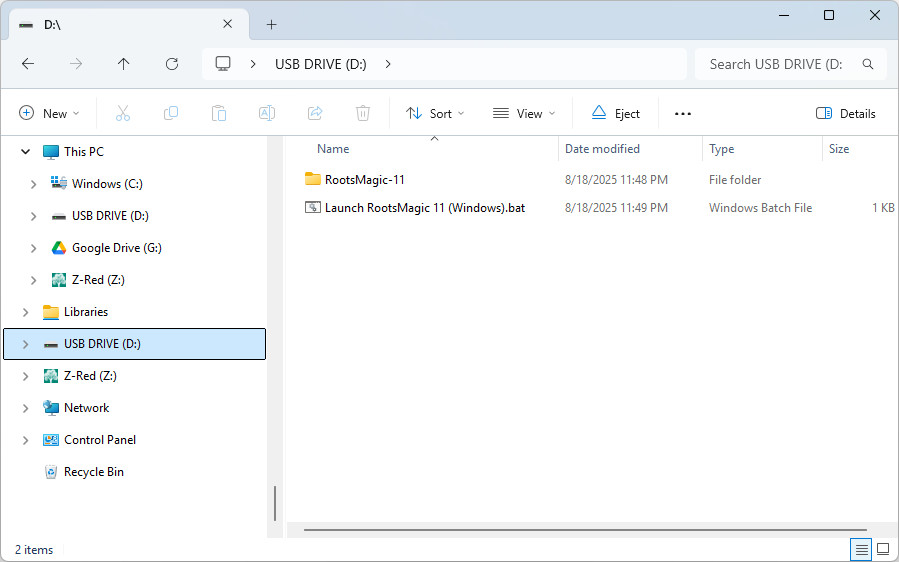Expand the Libraries node
The image size is (899, 562).
point(25,312)
